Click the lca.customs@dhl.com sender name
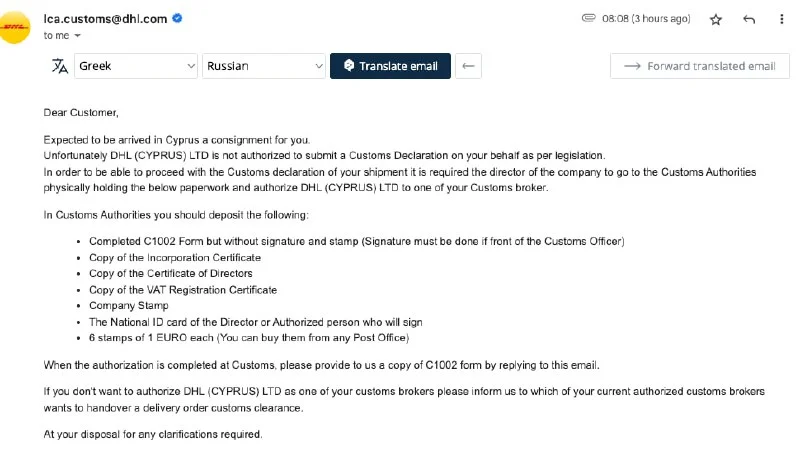The image size is (800, 456). [x=105, y=18]
